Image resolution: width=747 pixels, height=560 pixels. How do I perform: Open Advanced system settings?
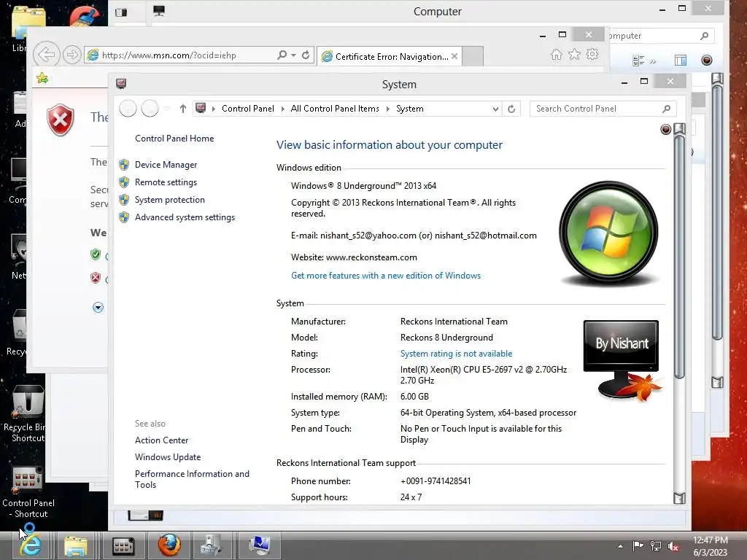[185, 217]
